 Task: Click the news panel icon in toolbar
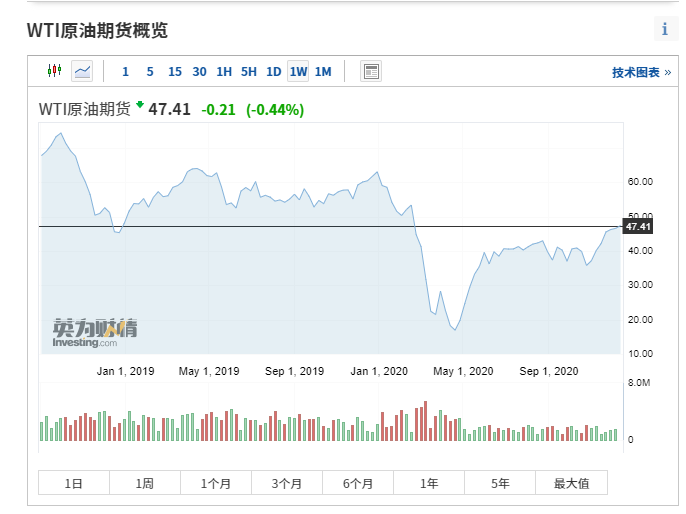pyautogui.click(x=371, y=71)
